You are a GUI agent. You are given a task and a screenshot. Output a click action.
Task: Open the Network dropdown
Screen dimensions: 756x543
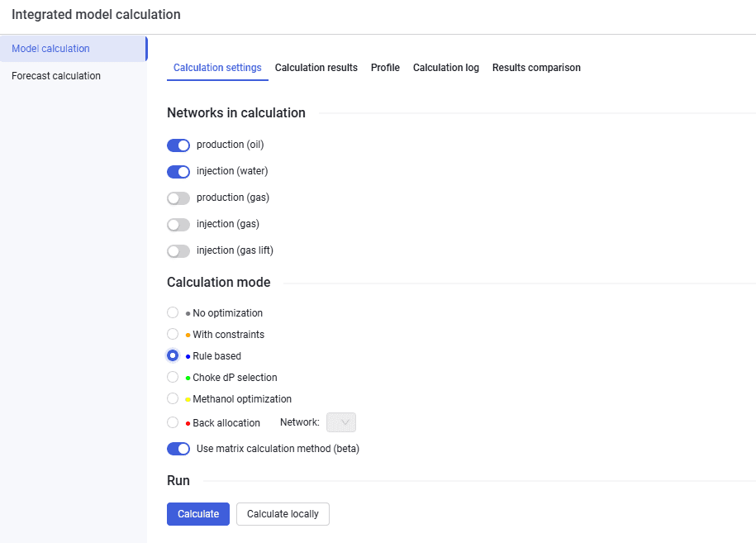341,422
